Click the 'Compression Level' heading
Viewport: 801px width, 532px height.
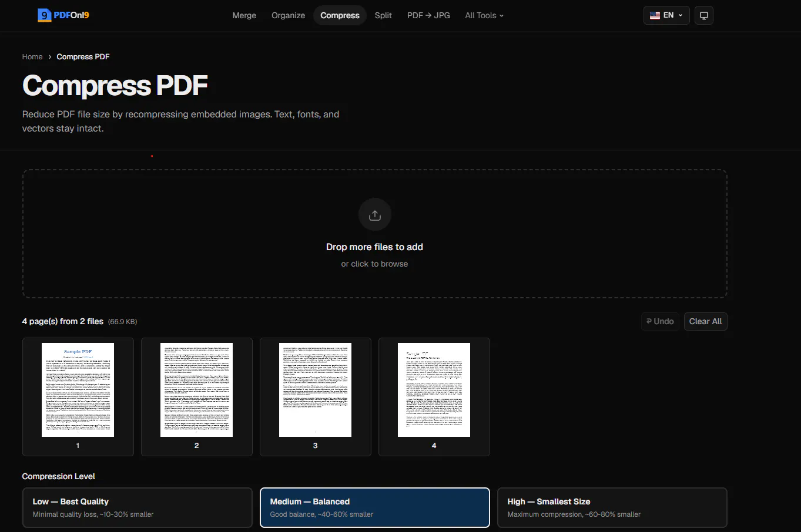[59, 476]
